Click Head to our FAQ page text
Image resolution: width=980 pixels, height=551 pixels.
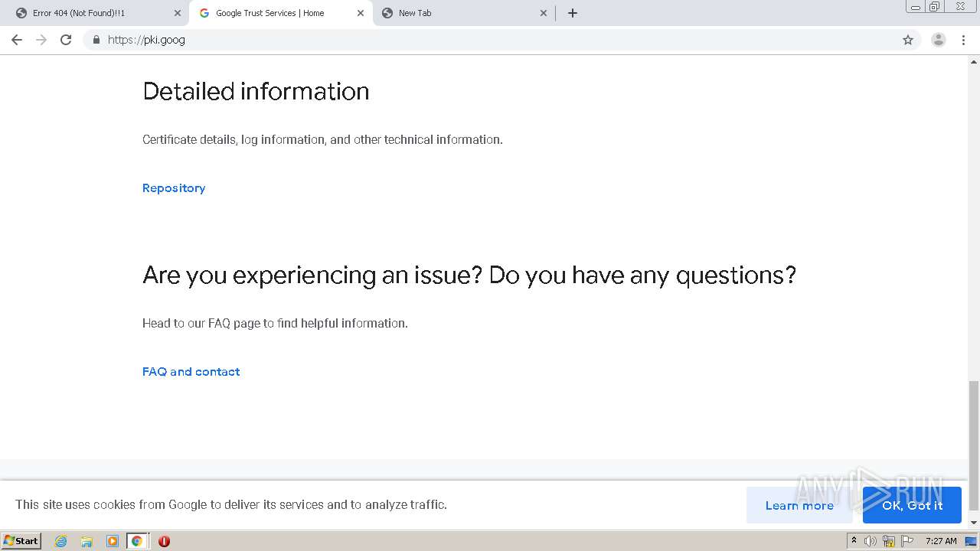(275, 323)
